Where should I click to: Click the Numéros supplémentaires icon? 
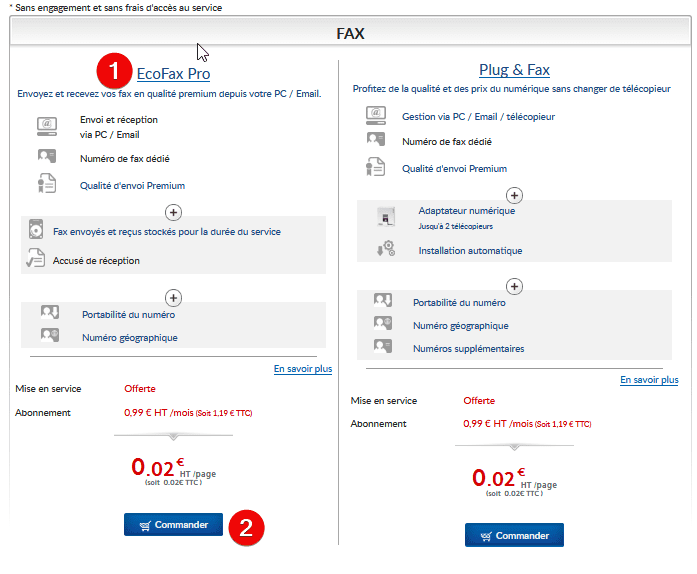[383, 346]
